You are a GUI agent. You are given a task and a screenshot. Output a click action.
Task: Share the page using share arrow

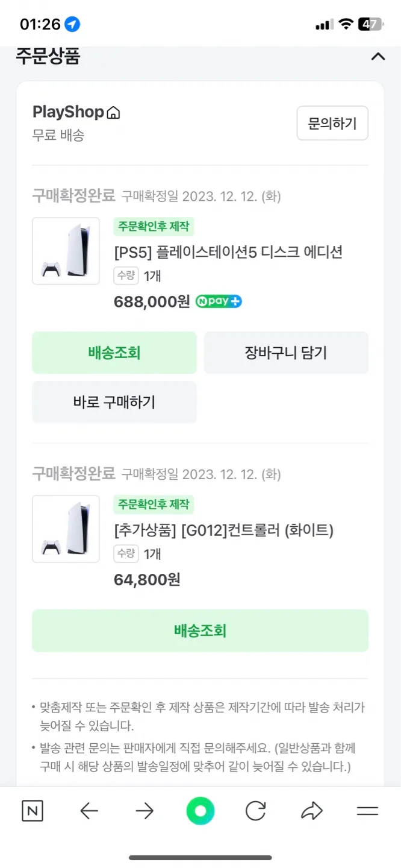point(311,811)
